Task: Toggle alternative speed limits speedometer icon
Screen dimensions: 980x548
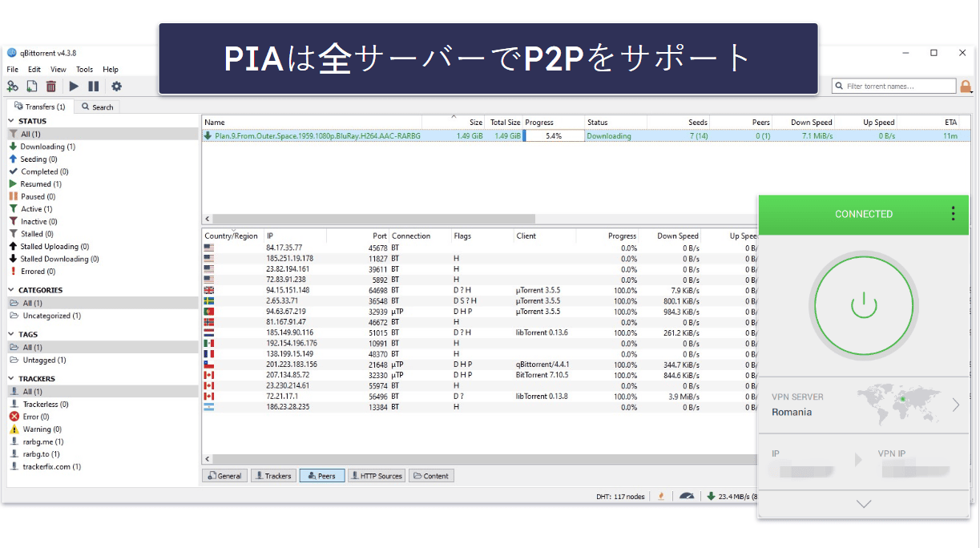Action: (x=687, y=496)
